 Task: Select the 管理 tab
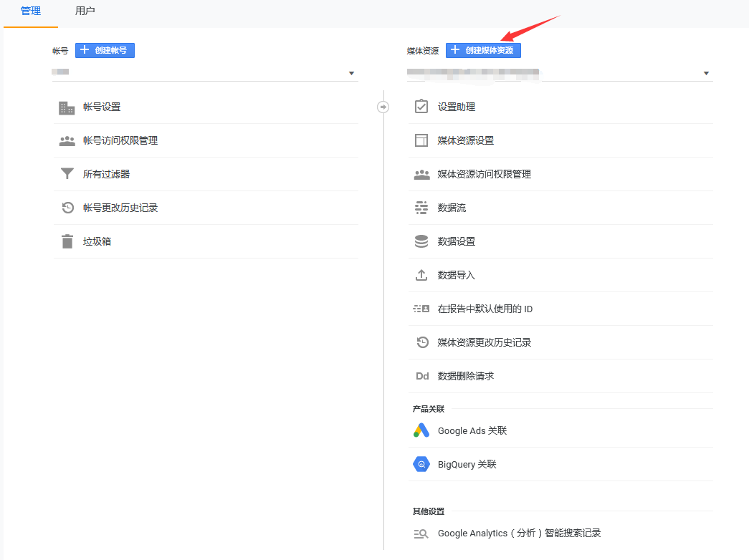pos(31,11)
